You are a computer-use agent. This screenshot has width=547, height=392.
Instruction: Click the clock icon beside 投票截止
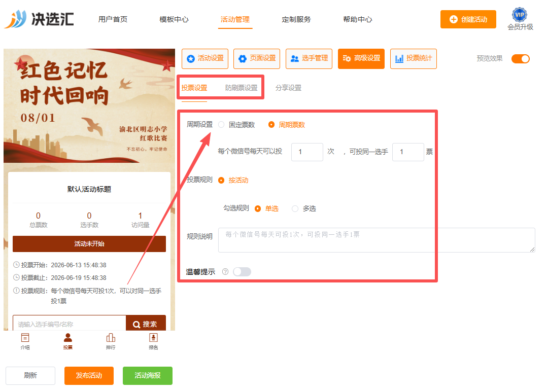click(16, 277)
